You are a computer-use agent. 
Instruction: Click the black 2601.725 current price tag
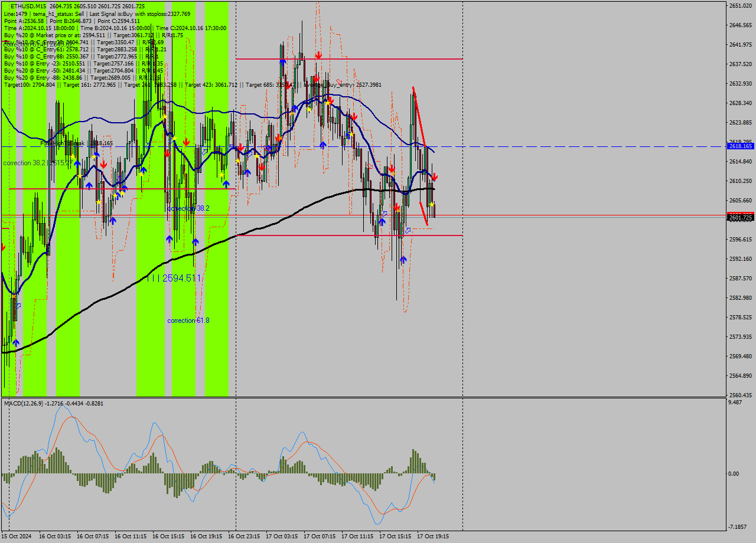pyautogui.click(x=741, y=217)
